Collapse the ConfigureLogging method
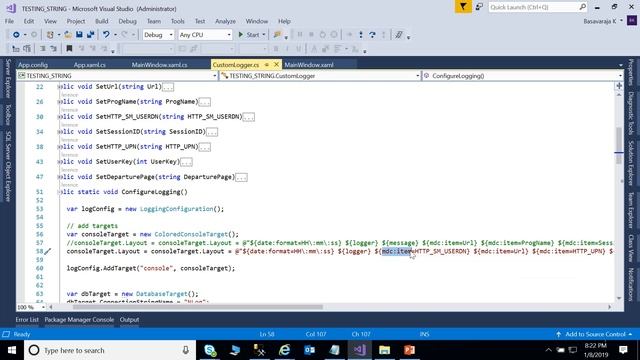This screenshot has height=360, width=640. tap(59, 192)
